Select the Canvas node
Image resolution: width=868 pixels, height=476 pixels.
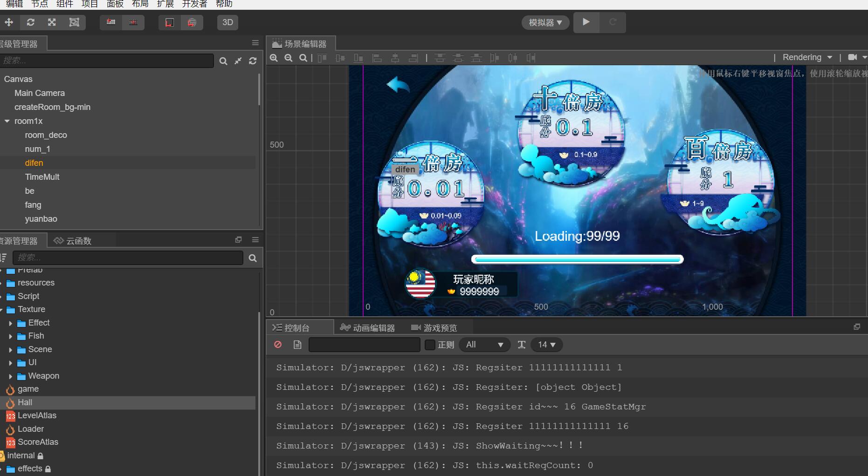tap(18, 79)
